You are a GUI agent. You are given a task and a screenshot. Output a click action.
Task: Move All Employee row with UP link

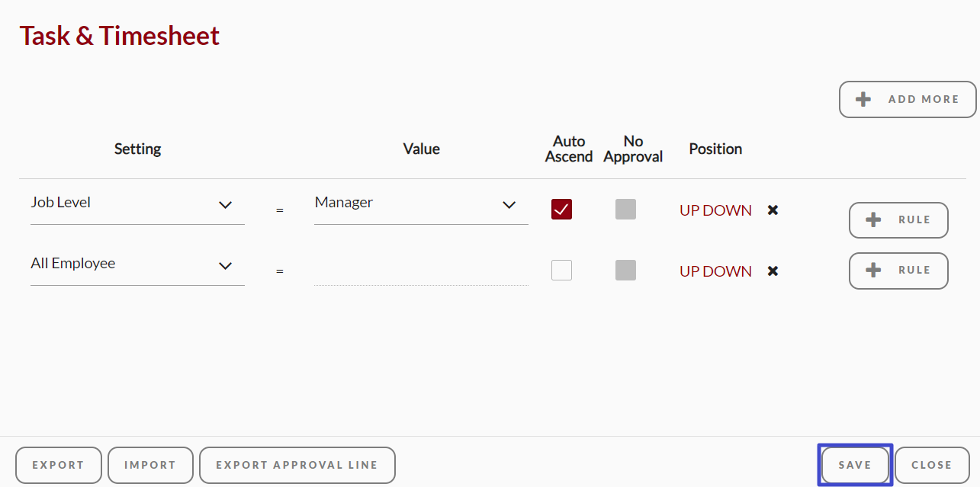pyautogui.click(x=689, y=271)
